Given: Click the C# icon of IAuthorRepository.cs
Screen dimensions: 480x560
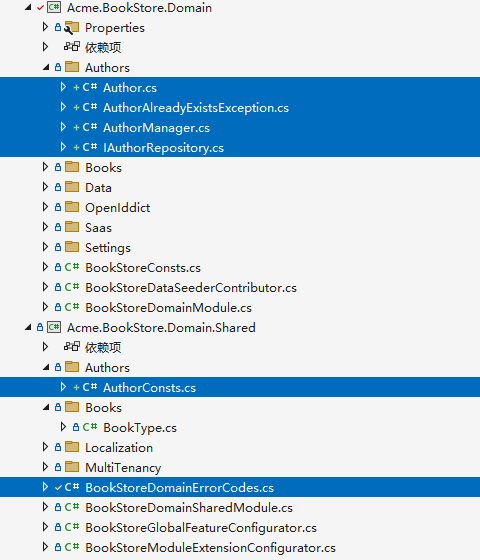Looking at the screenshot, I should pos(90,147).
